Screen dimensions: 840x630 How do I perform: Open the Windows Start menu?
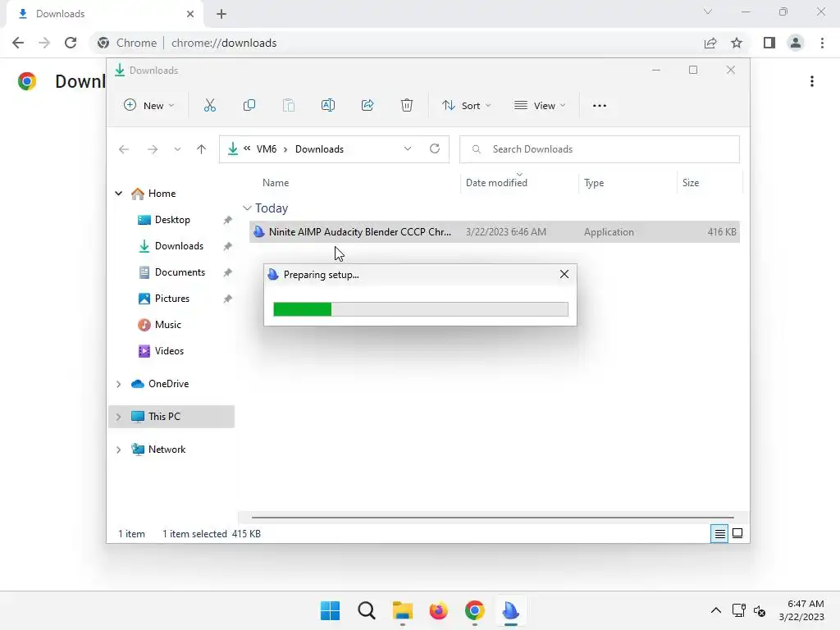click(330, 610)
